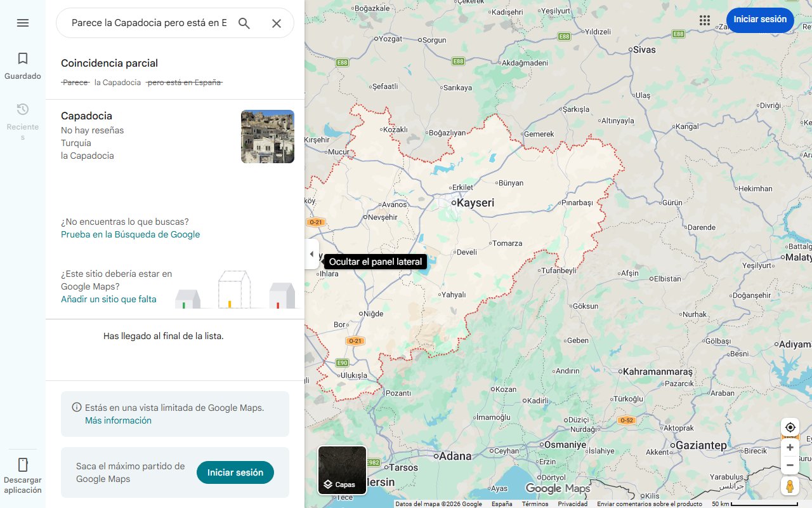
Task: Open the Guardado saved places panel
Action: [23, 64]
